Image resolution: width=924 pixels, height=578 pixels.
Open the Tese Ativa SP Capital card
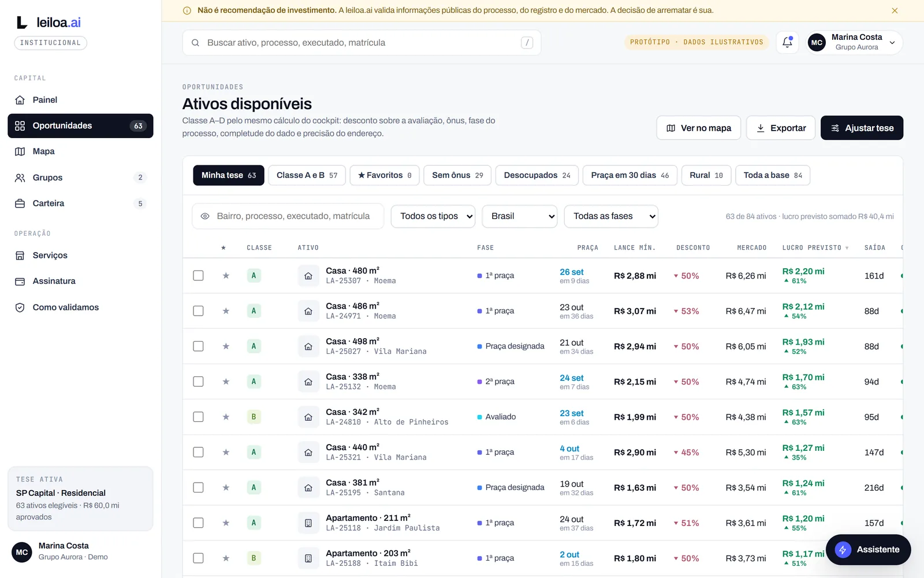tap(80, 498)
